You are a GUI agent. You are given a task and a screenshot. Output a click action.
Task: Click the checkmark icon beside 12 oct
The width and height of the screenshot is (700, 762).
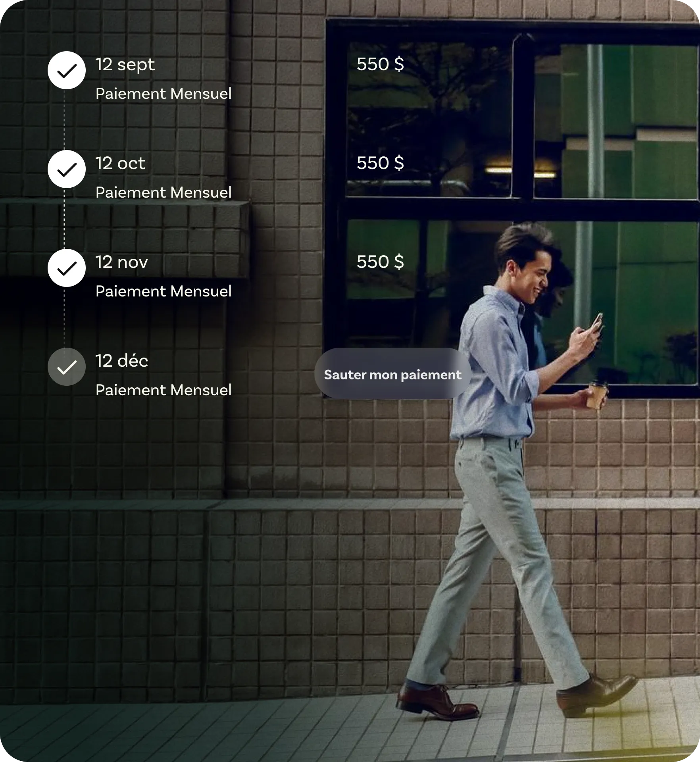pos(67,169)
